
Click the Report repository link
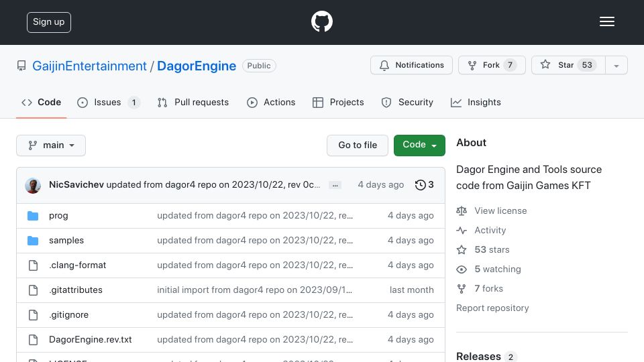492,308
